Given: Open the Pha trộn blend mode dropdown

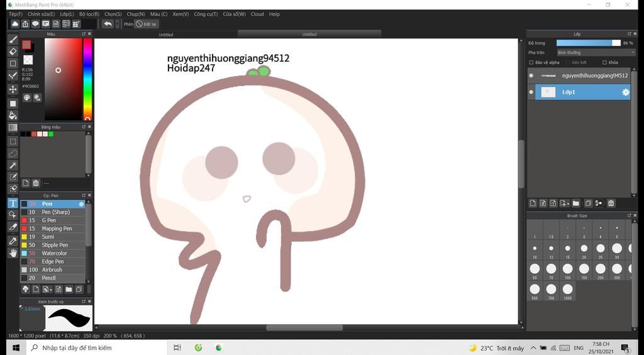Looking at the screenshot, I should pos(596,53).
